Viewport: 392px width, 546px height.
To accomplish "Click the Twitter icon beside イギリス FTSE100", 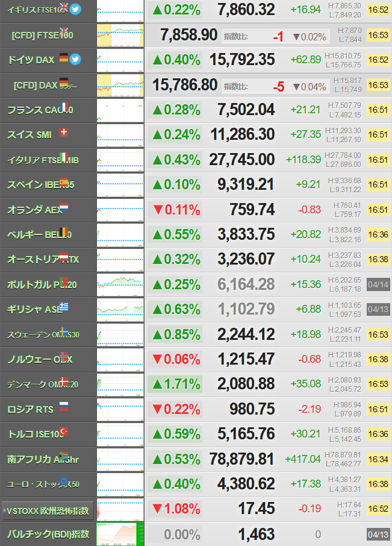I will click(x=75, y=8).
